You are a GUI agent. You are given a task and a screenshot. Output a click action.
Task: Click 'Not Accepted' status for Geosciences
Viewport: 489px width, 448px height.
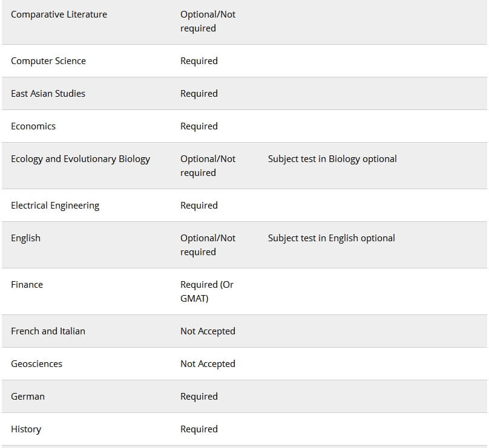[208, 364]
